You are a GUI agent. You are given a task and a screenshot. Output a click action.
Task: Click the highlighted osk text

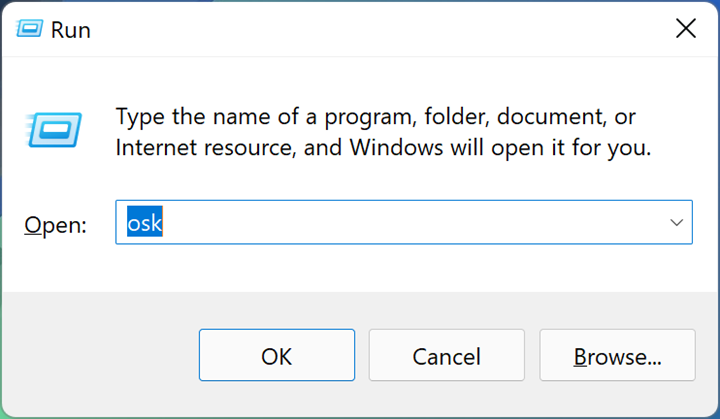click(x=145, y=222)
